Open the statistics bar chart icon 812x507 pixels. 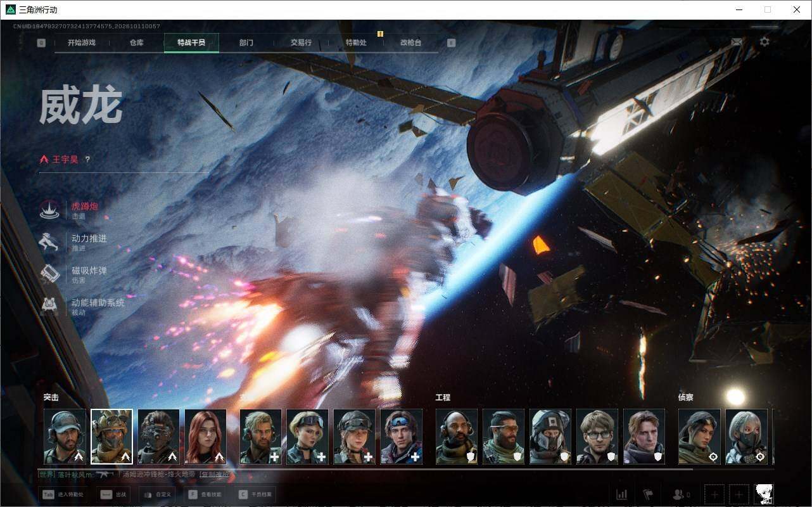click(622, 494)
